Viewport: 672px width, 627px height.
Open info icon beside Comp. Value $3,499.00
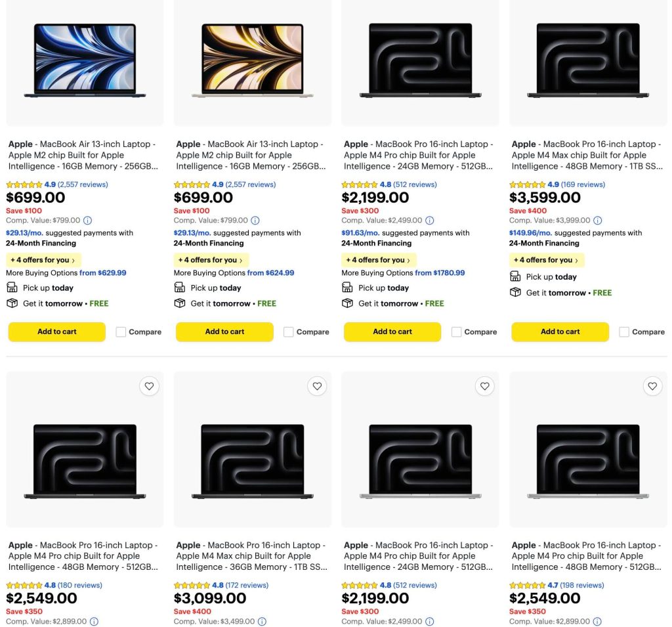[262, 621]
